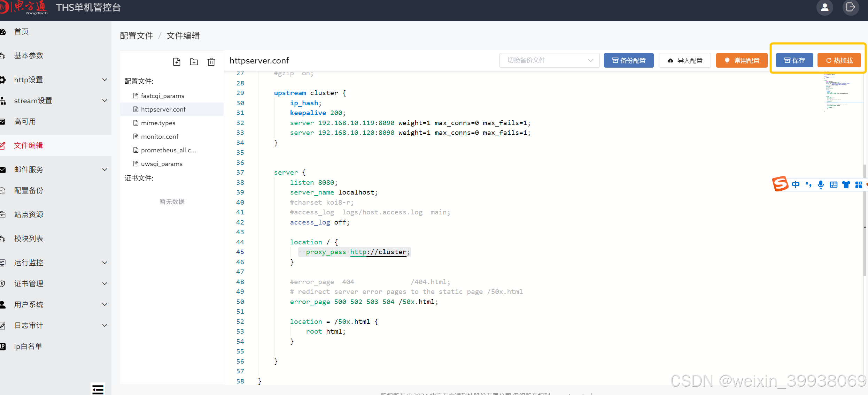Click the 'server_name localhost;' line
The image size is (868, 395).
pyautogui.click(x=334, y=192)
